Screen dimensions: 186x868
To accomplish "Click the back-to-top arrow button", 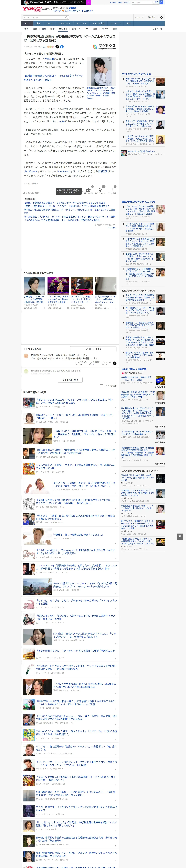I will [x=180, y=536].
